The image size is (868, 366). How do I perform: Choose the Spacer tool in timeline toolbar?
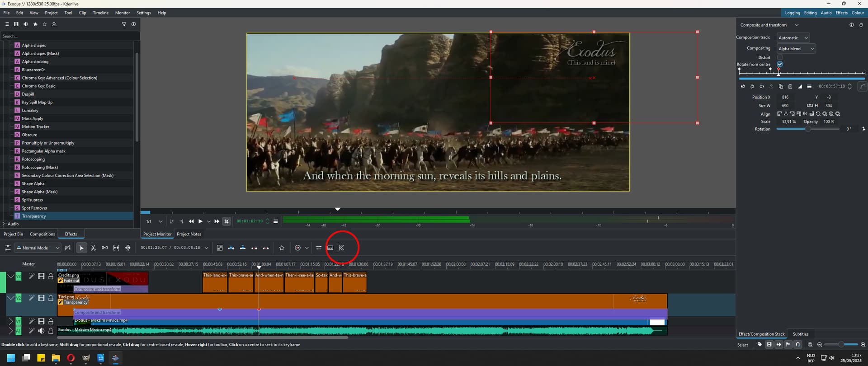pos(105,248)
